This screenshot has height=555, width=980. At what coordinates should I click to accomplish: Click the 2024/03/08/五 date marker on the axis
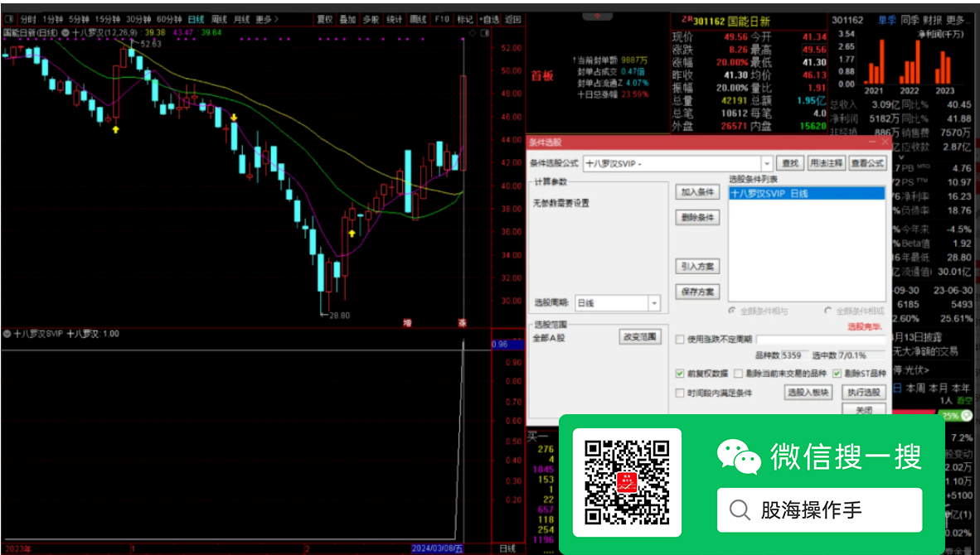tap(436, 548)
